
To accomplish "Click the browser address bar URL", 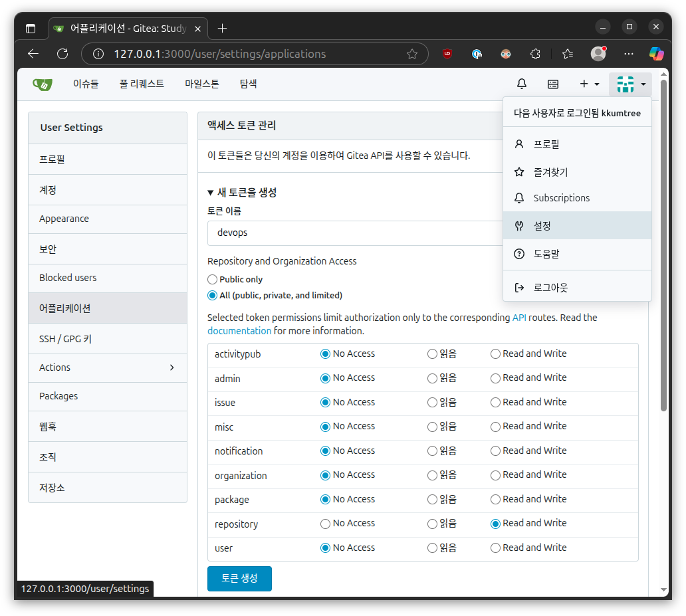I will (219, 54).
